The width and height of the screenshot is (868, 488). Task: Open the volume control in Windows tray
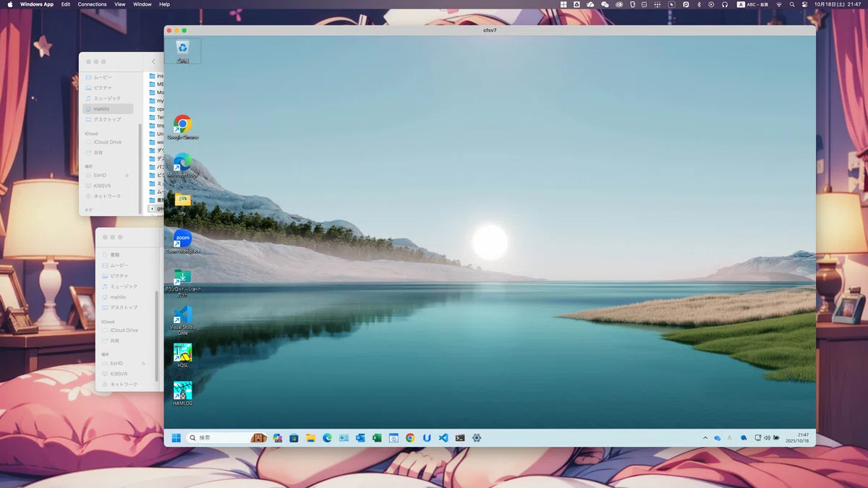click(767, 438)
